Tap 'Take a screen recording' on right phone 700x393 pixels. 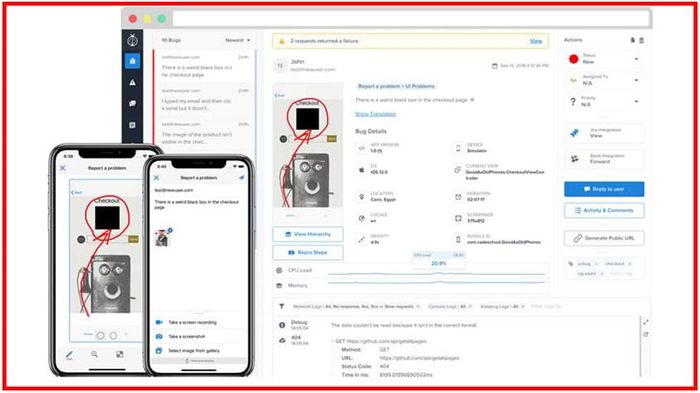(200, 322)
